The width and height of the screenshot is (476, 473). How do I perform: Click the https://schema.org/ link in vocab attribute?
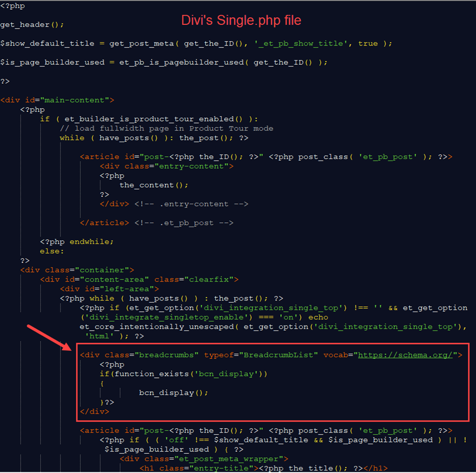click(405, 355)
